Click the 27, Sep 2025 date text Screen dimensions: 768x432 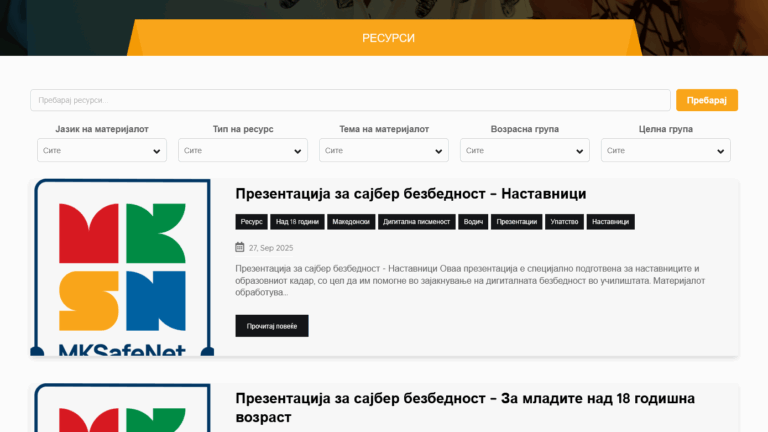click(271, 248)
